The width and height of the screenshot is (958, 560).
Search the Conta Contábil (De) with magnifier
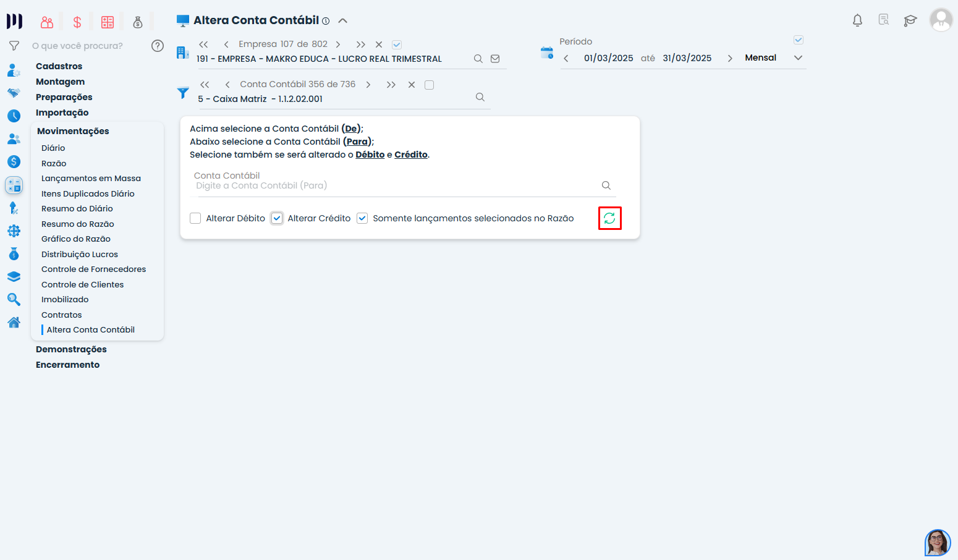(480, 97)
